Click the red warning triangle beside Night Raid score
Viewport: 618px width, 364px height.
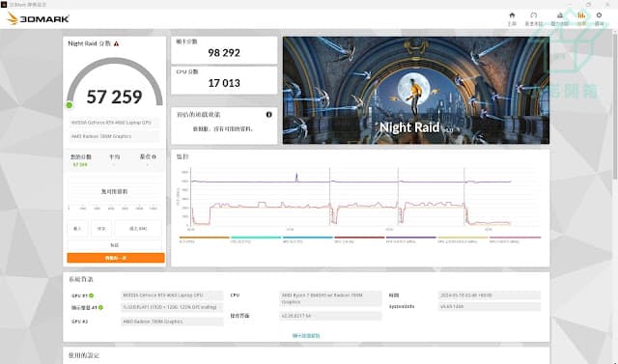(x=116, y=43)
